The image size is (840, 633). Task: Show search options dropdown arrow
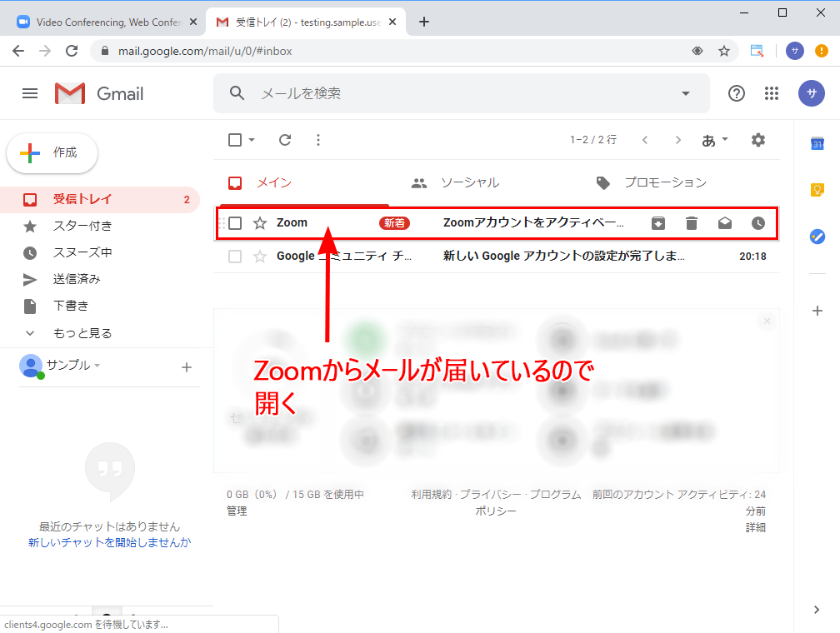tap(686, 93)
